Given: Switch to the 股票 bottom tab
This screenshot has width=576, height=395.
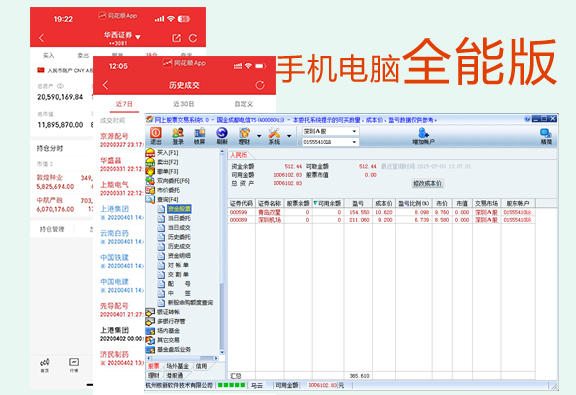Looking at the screenshot, I should point(154,366).
